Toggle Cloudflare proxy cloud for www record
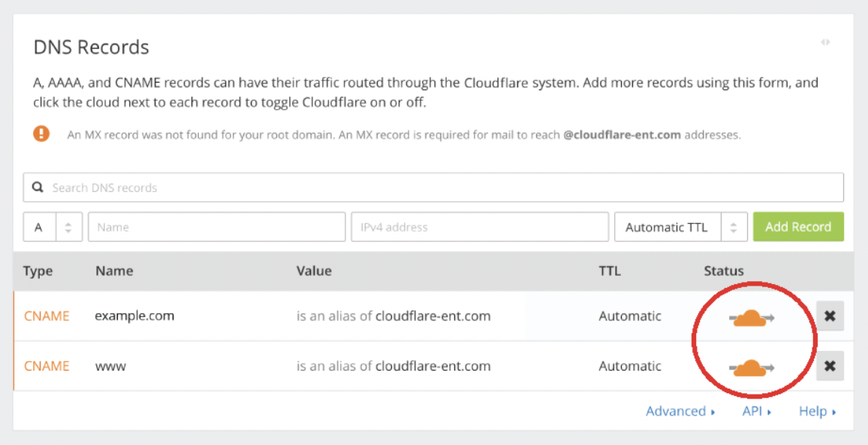The image size is (868, 445). 751,368
